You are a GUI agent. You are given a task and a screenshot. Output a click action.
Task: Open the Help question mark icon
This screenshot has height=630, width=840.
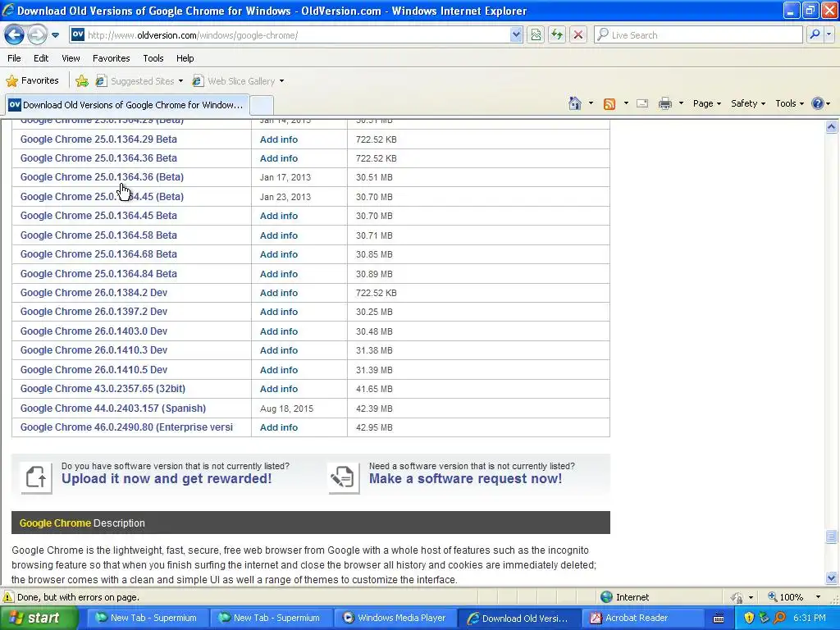818,103
